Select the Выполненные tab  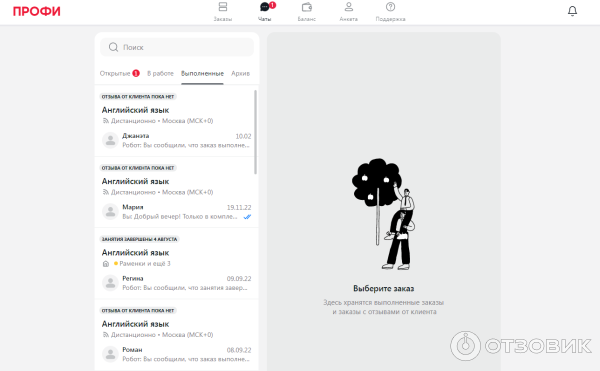pyautogui.click(x=202, y=73)
